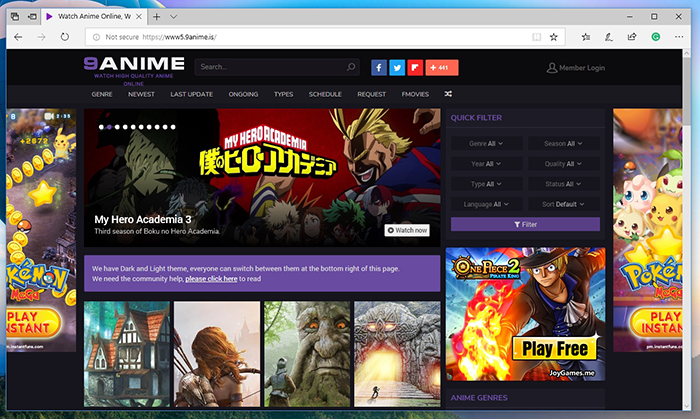Open the share page icon
The width and height of the screenshot is (700, 419).
tap(632, 37)
